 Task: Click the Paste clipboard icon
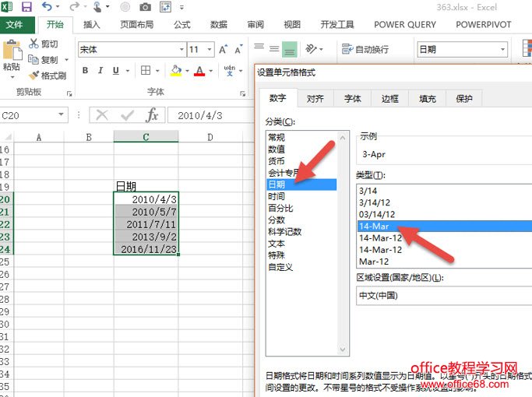(12, 50)
